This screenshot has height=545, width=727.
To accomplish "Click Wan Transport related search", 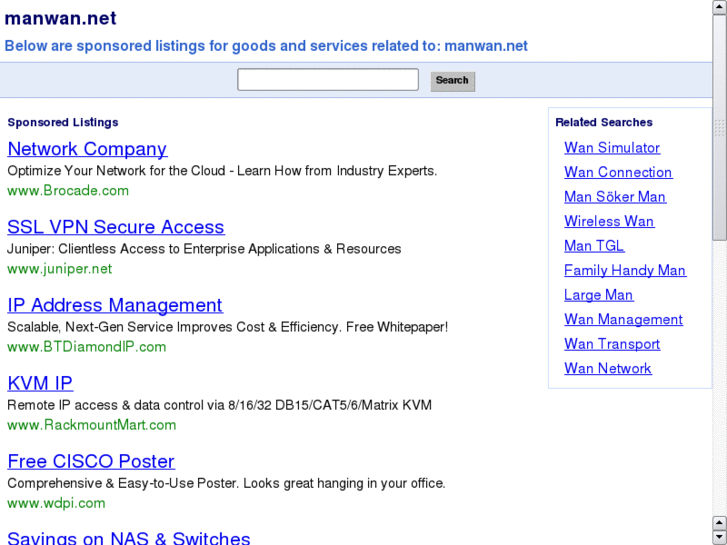I will point(612,344).
